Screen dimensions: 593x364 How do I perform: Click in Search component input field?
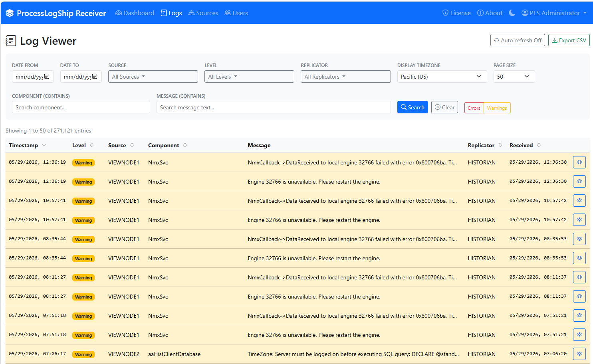(x=81, y=107)
